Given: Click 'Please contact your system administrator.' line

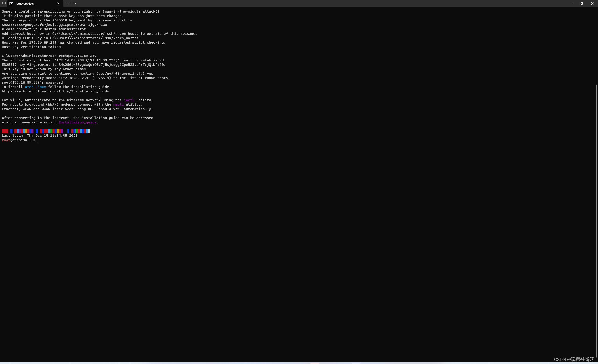Looking at the screenshot, I should [45, 29].
